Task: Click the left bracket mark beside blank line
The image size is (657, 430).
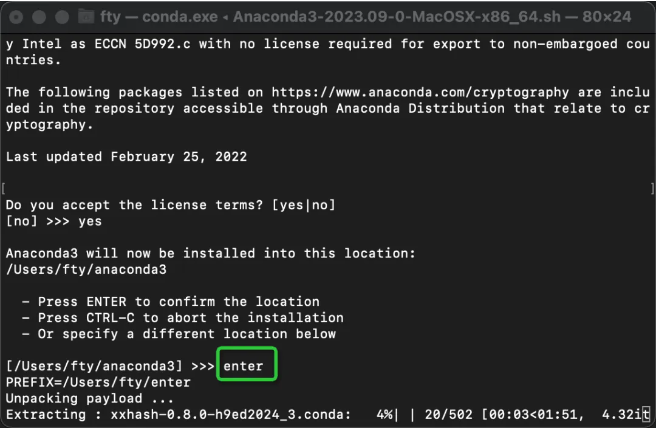Action: point(7,189)
